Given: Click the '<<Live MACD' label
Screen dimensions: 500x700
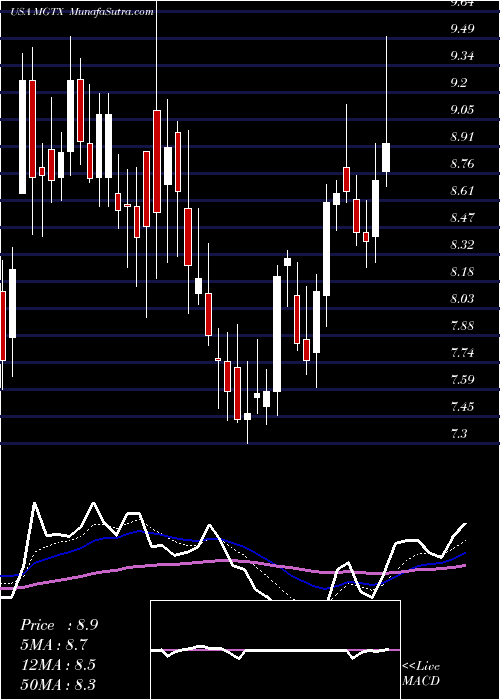Looking at the screenshot, I should (421, 674).
